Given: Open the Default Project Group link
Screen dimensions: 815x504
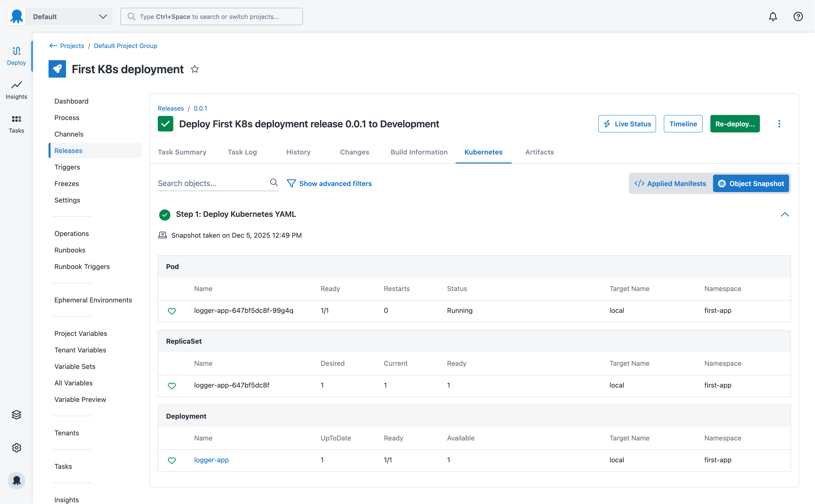Looking at the screenshot, I should pos(125,46).
